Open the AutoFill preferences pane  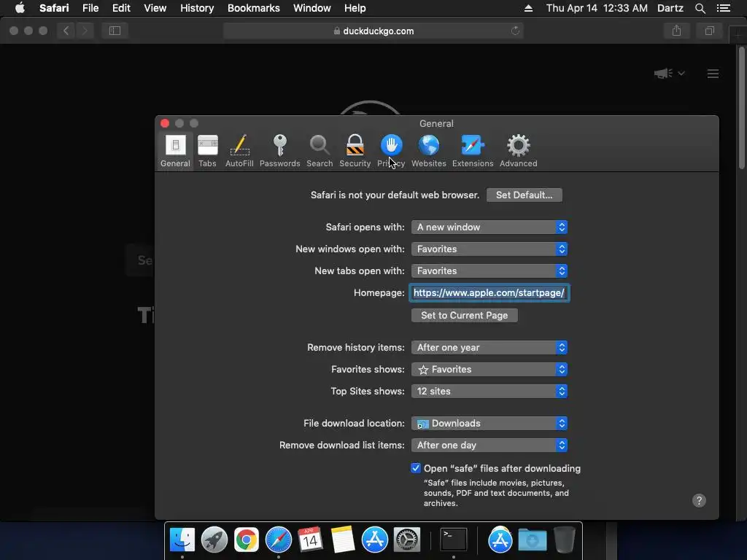point(239,151)
